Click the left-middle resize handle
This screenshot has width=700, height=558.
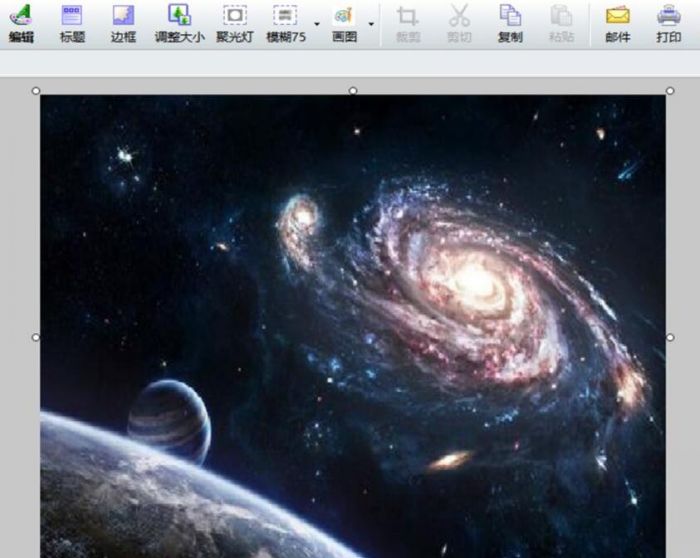point(36,337)
